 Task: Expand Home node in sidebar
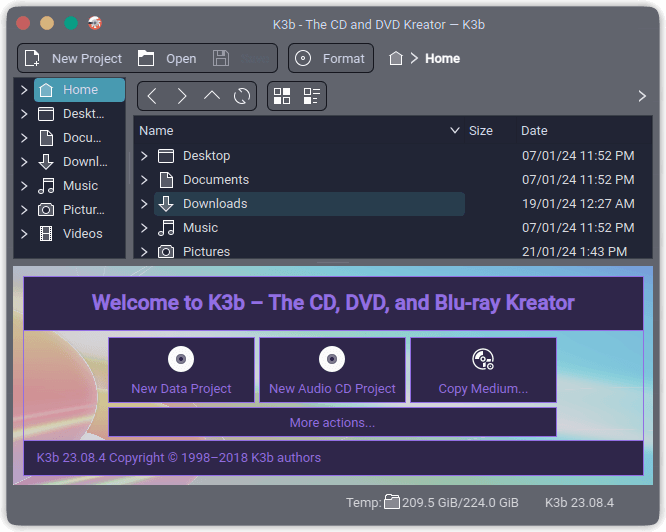tap(24, 90)
